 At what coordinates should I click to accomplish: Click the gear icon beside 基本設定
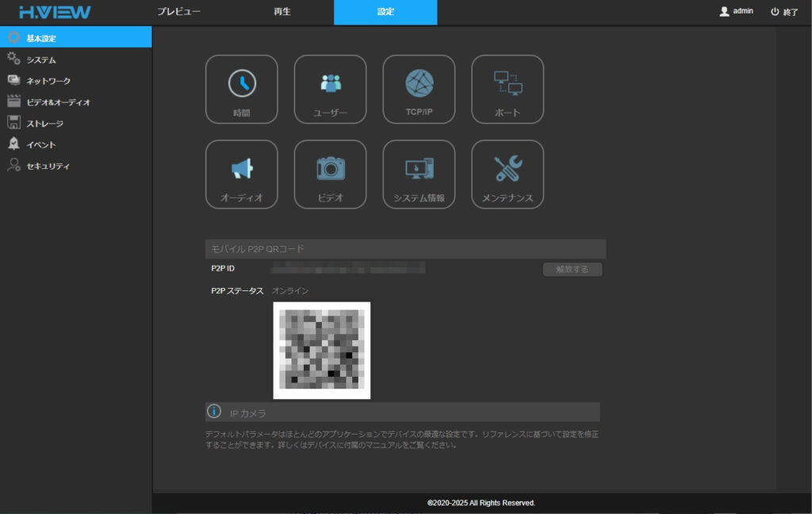14,37
